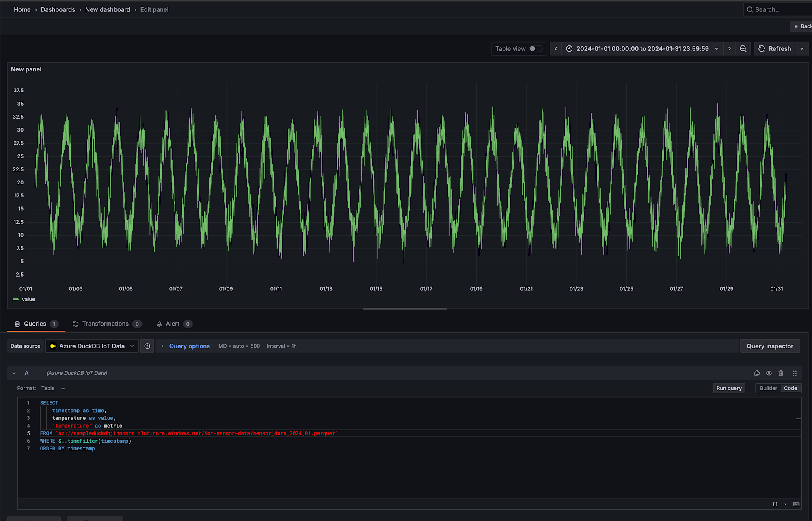Screen dimensions: 812x521
Task: Switch editor to Builder mode
Action: click(768, 388)
